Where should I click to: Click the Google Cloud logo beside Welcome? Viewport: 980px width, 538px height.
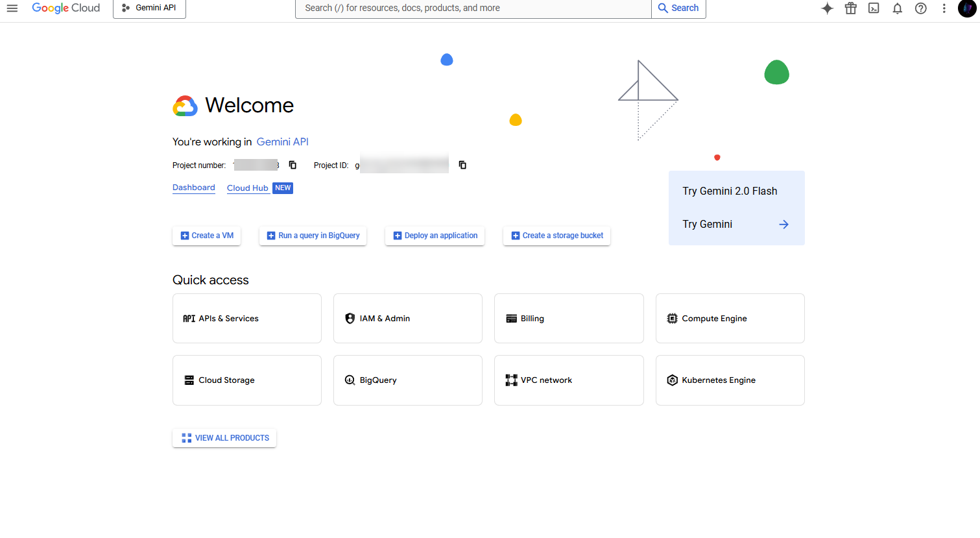pos(185,106)
